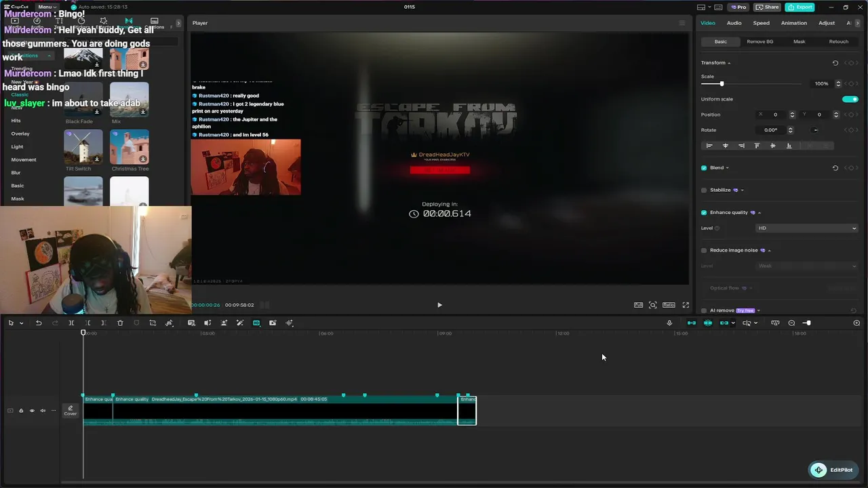This screenshot has height=488, width=868.
Task: Select the Retouch sub-tab
Action: (839, 42)
